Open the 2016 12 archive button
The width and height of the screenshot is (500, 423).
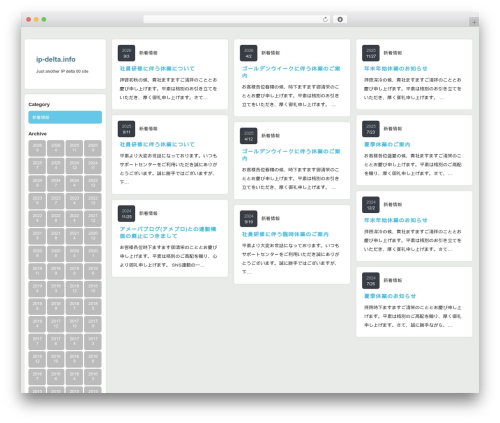(x=37, y=359)
